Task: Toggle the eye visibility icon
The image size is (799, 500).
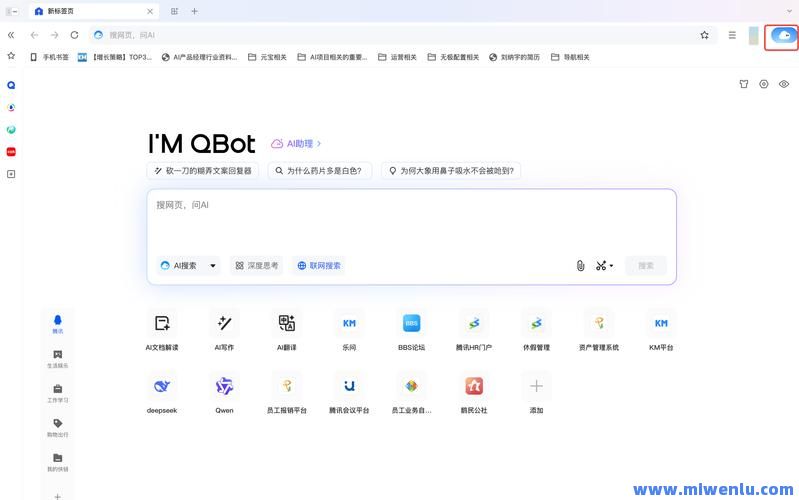Action: (784, 84)
